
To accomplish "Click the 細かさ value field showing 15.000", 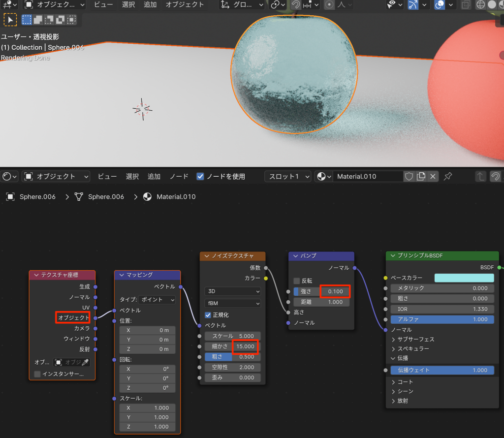I will coord(245,346).
